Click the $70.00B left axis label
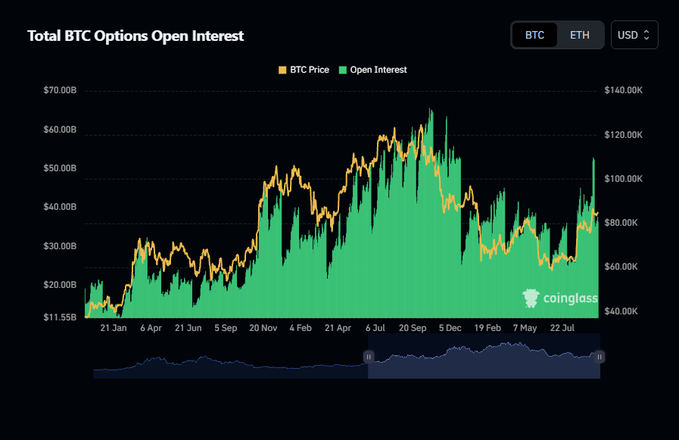The width and height of the screenshot is (679, 440). (x=60, y=91)
